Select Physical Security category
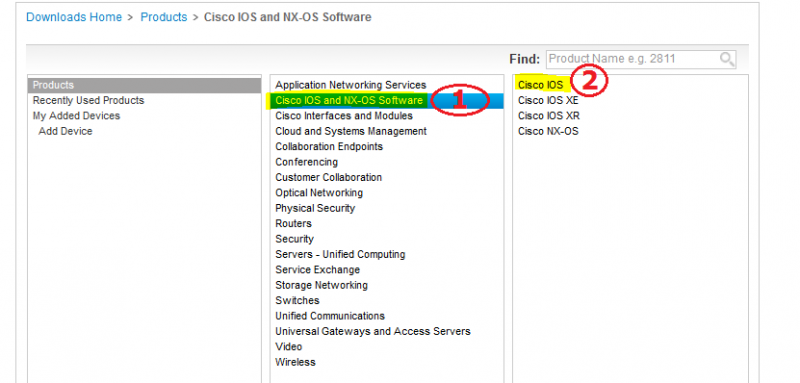The width and height of the screenshot is (800, 383). [x=315, y=208]
